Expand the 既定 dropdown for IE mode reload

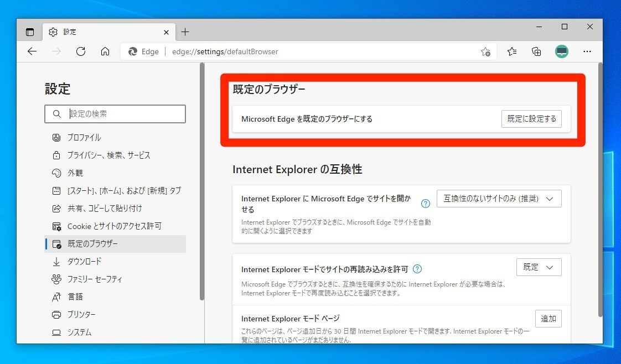[539, 267]
